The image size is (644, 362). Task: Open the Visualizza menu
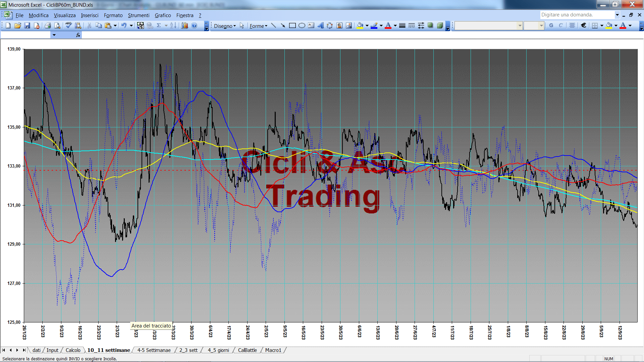(x=65, y=15)
